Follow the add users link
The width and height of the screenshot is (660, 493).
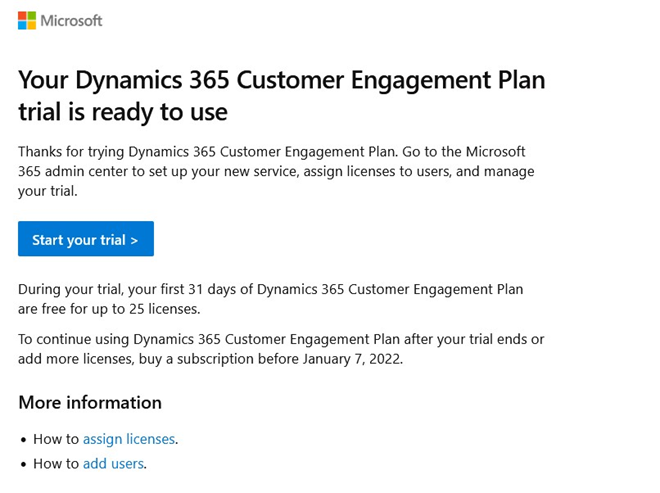(x=113, y=464)
